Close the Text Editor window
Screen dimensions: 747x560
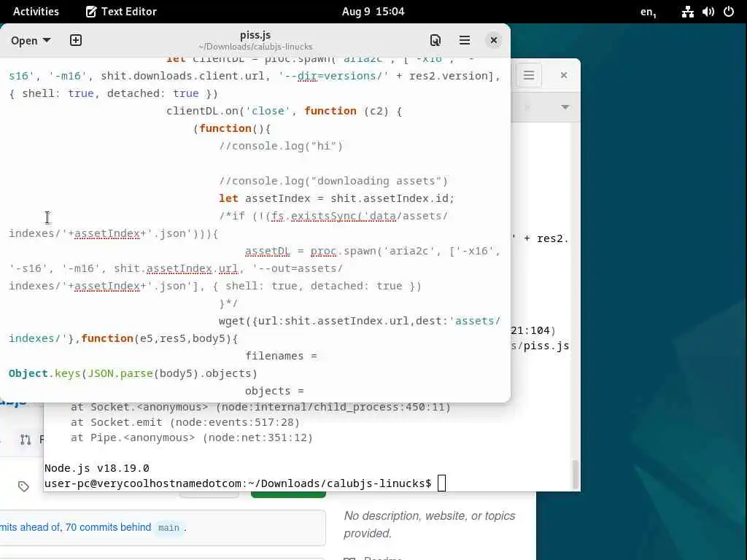(494, 41)
